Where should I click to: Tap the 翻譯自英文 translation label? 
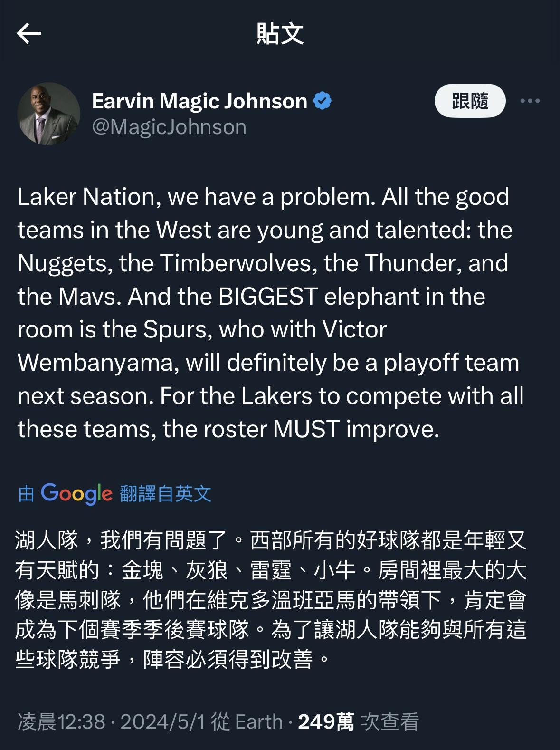pos(165,494)
